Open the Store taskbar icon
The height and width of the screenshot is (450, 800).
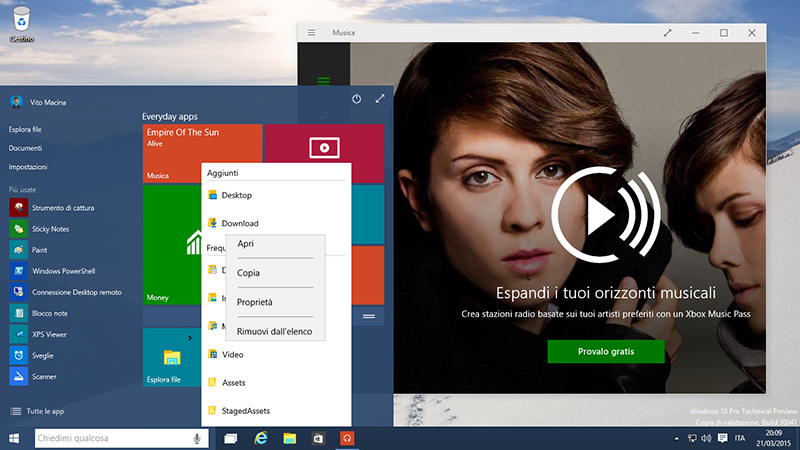(x=318, y=438)
